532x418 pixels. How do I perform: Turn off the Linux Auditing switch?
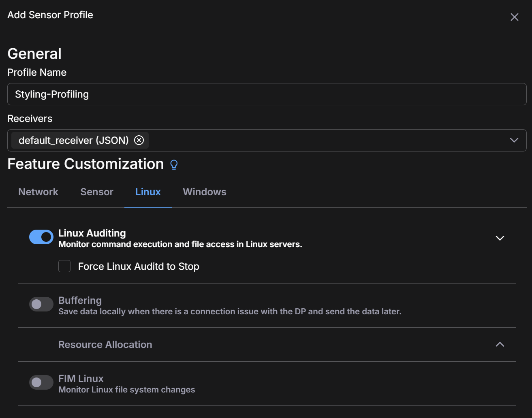(41, 237)
